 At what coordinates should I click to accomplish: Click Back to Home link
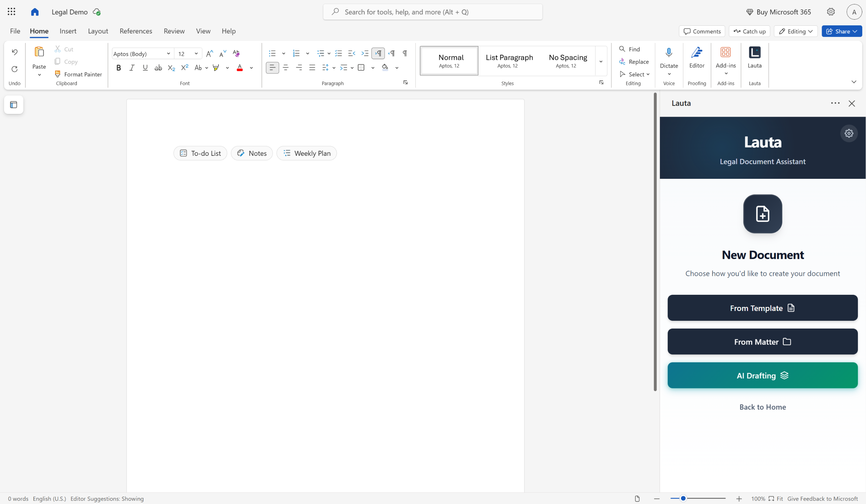762,407
